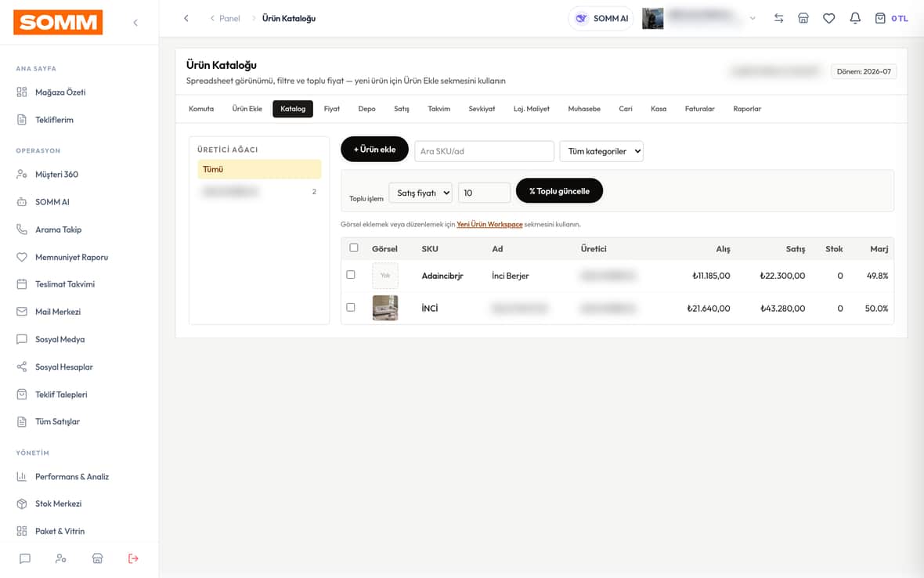
Task: Open notifications bell icon
Action: coord(854,18)
